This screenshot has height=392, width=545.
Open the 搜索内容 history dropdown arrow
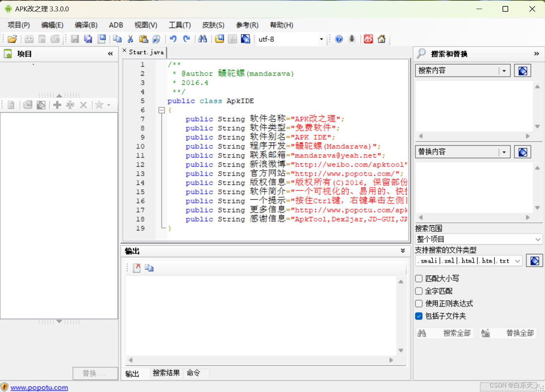coord(504,71)
